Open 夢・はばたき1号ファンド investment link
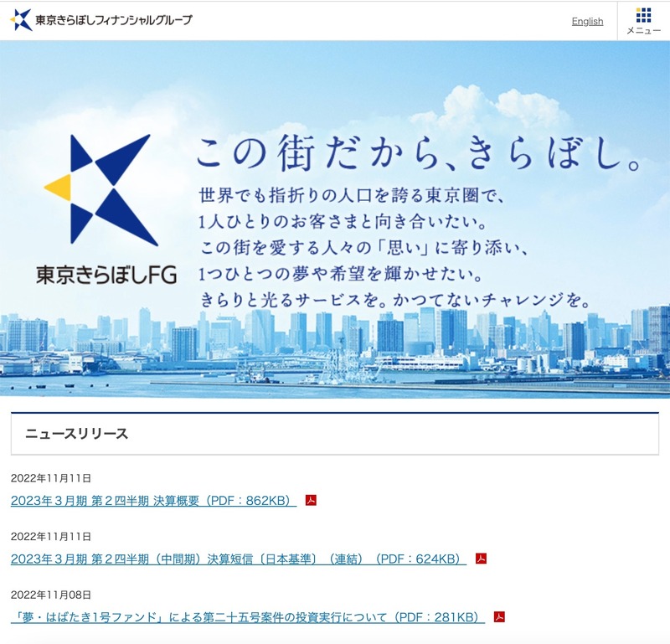 247,617
